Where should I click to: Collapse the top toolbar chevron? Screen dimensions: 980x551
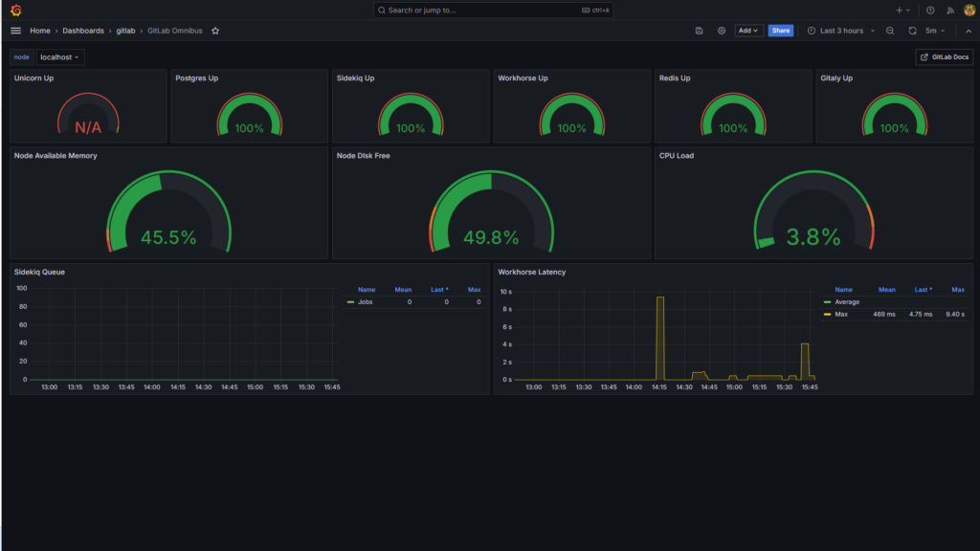pos(969,31)
